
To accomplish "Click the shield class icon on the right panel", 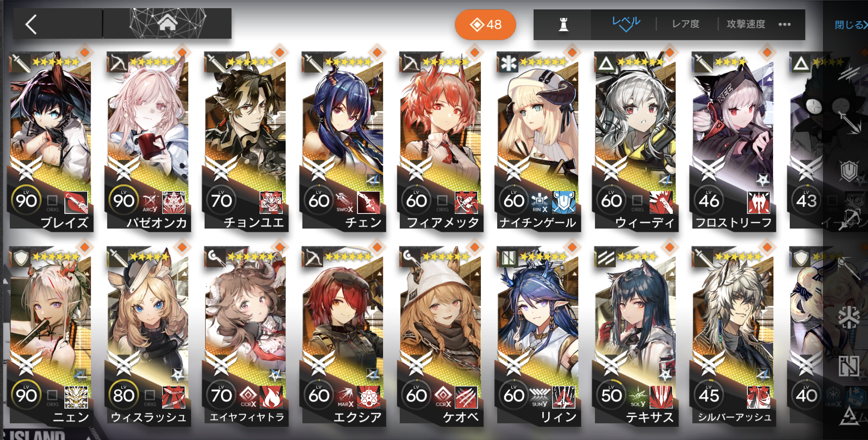I will (x=849, y=171).
